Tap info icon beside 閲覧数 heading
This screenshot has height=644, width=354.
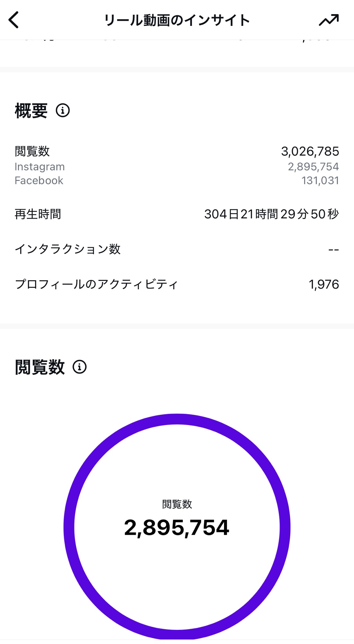pyautogui.click(x=79, y=367)
